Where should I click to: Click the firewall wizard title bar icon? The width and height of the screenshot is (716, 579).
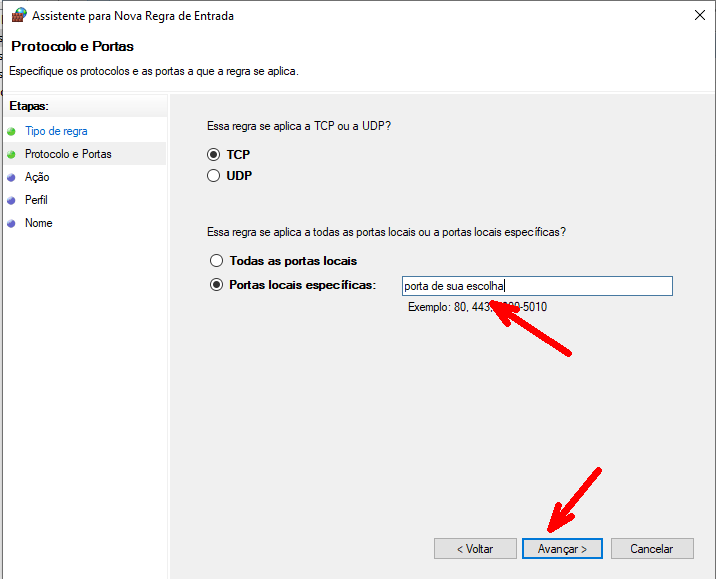pyautogui.click(x=18, y=16)
